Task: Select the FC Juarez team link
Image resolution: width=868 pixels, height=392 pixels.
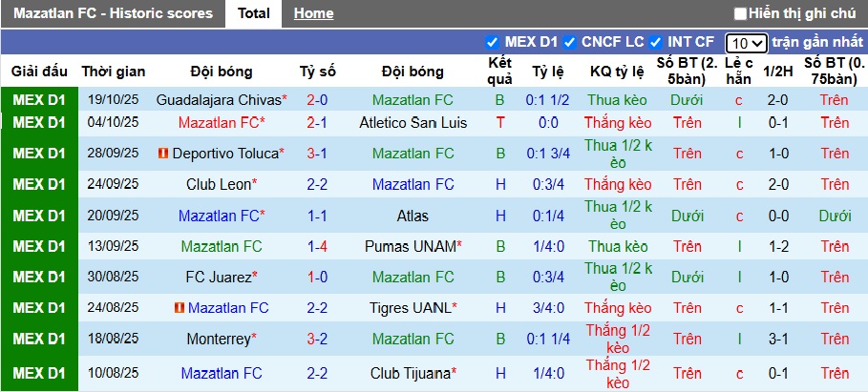Action: 219,278
